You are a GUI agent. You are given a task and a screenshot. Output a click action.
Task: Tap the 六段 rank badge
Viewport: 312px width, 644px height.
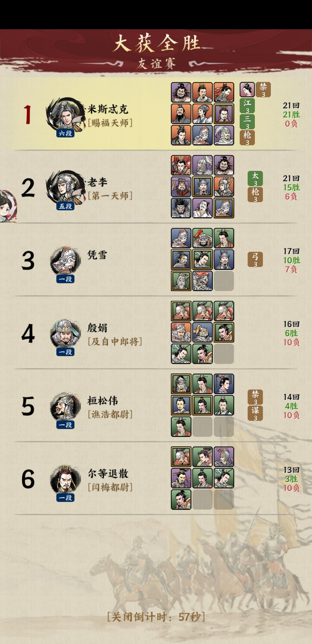[x=65, y=133]
